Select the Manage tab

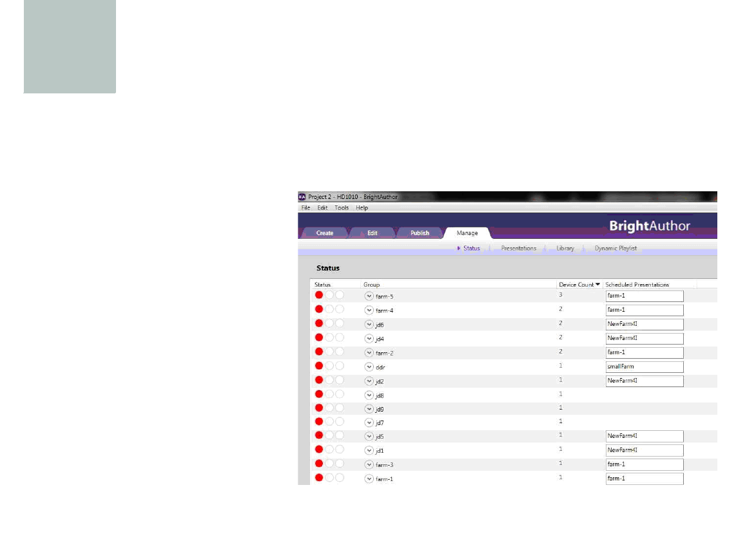point(467,233)
